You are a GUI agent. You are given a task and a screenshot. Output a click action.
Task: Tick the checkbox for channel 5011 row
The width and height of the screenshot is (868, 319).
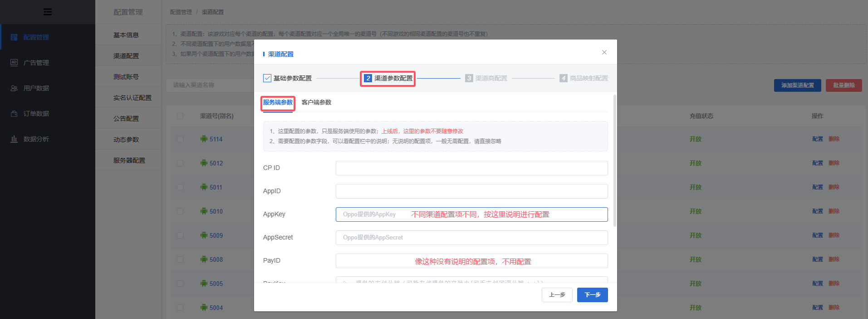tap(180, 187)
